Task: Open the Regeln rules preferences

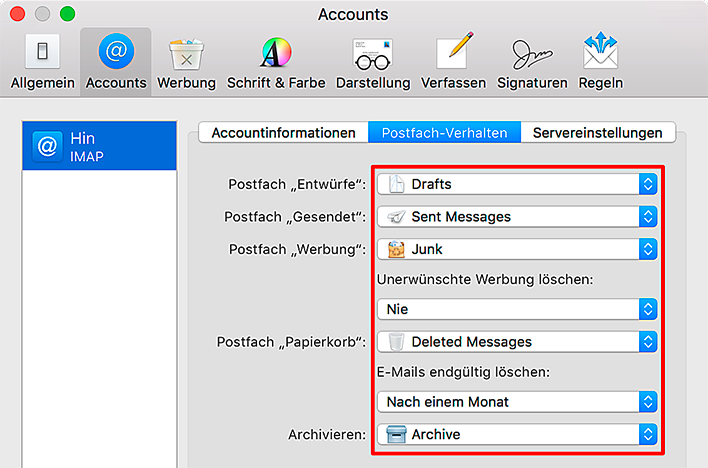Action: [601, 62]
